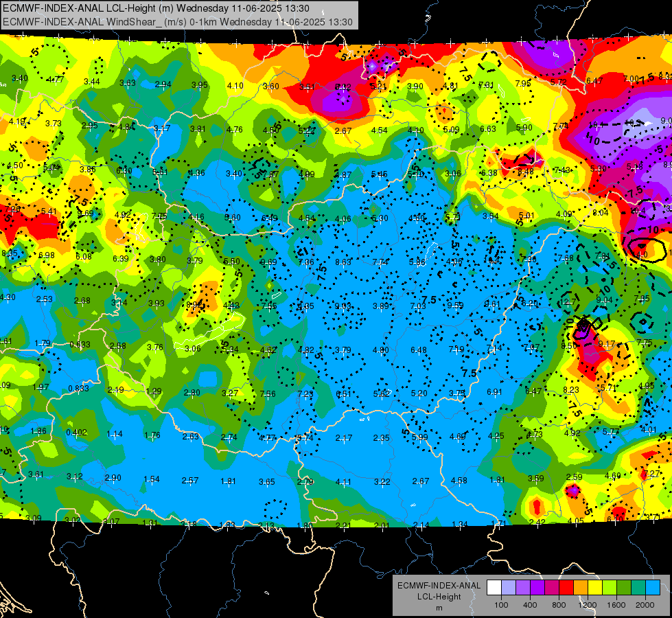The image size is (672, 618).
Task: Click the teal legend swatch
Action: [638, 588]
